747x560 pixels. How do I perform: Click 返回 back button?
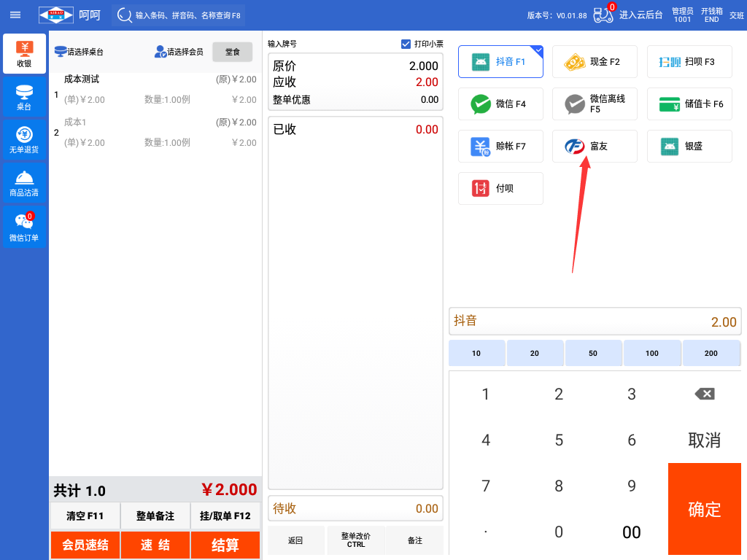296,540
